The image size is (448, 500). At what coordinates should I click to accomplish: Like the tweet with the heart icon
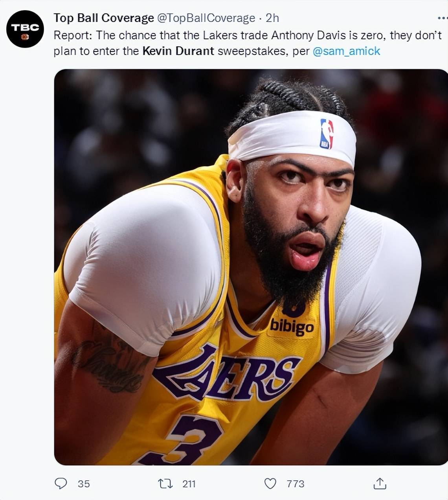pos(270,483)
